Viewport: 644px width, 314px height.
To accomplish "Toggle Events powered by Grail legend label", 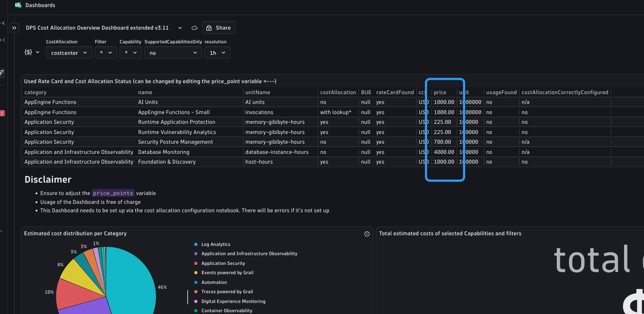I will click(228, 273).
